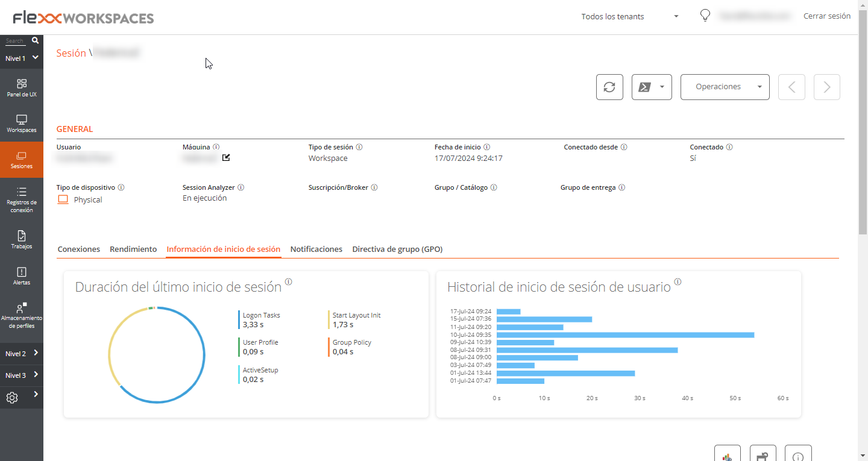Open Panel de UX in sidebar

[22, 87]
